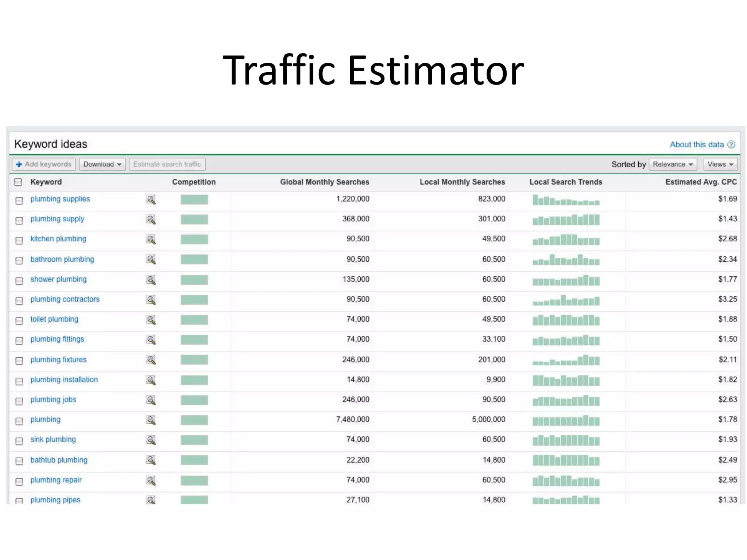Click magnifier icon for plumbing fixtures
747x560 pixels.
[x=151, y=360]
